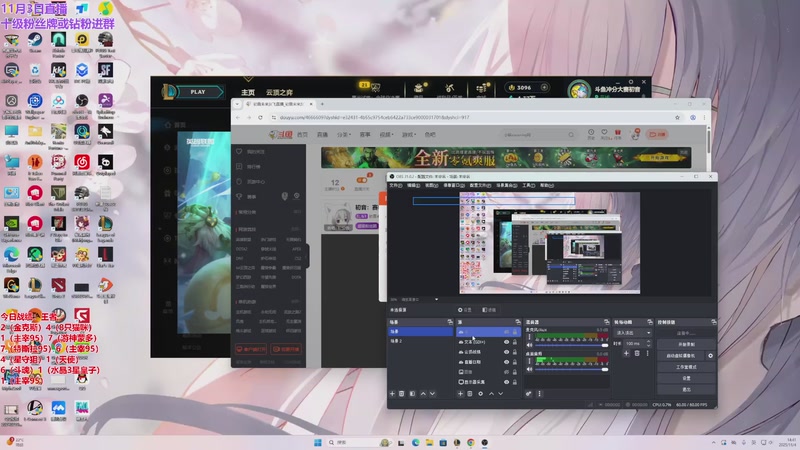800x450 pixels.
Task: Select 场景 2 in OBS scene list
Action: (420, 341)
